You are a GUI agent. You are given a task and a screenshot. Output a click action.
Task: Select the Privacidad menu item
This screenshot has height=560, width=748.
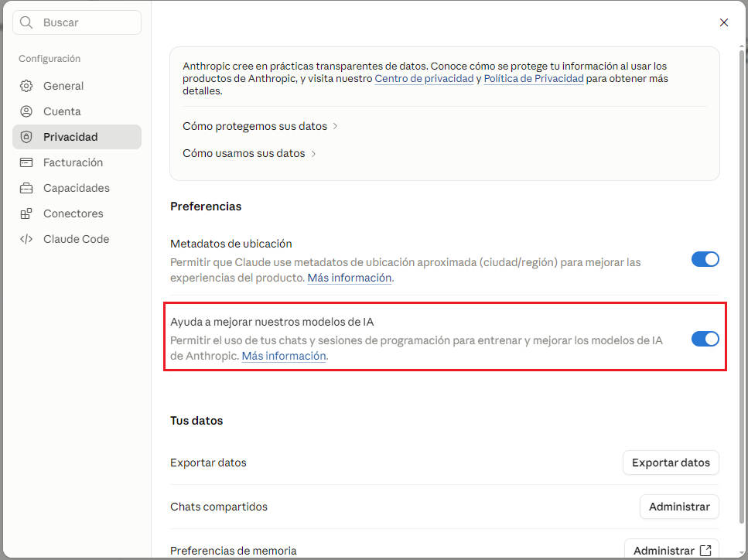[77, 137]
